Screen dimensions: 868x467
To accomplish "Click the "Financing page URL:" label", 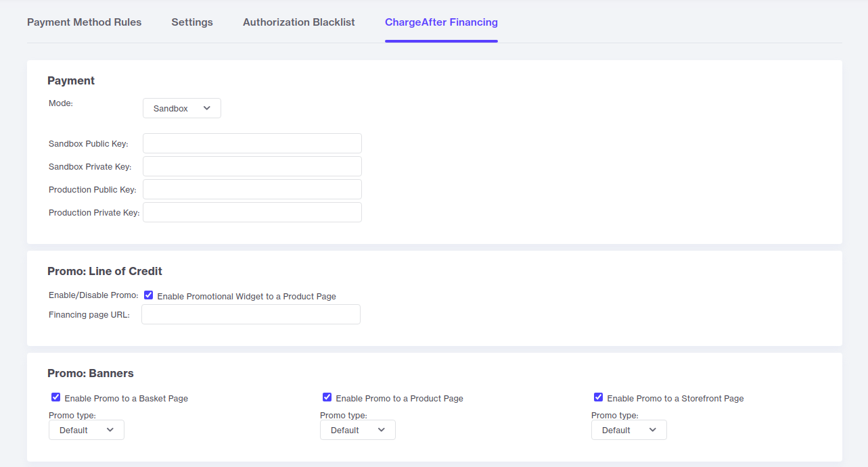I will pyautogui.click(x=89, y=314).
